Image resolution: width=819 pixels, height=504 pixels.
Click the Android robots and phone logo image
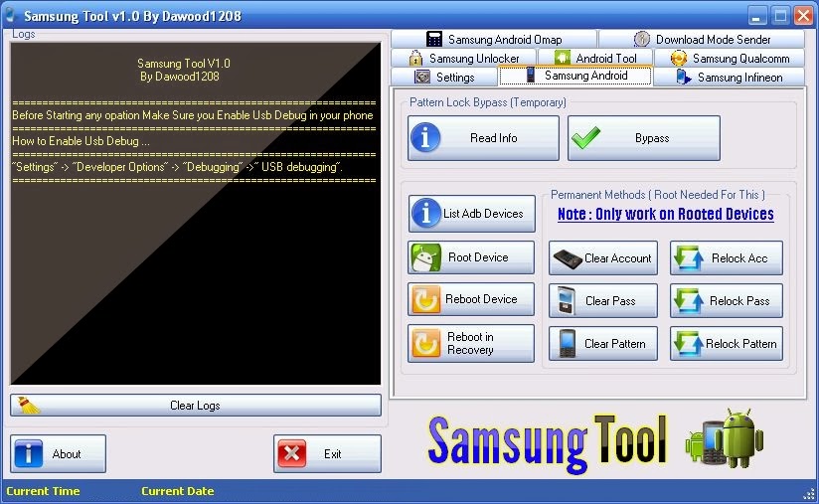tap(726, 438)
